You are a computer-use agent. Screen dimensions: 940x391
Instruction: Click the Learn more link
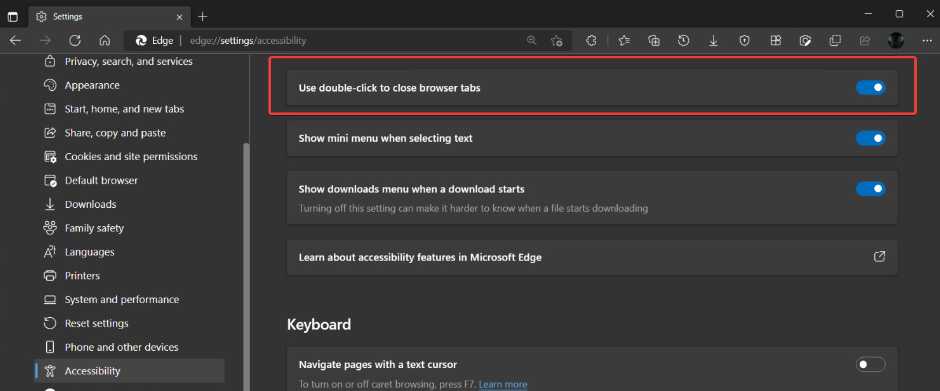tap(503, 384)
